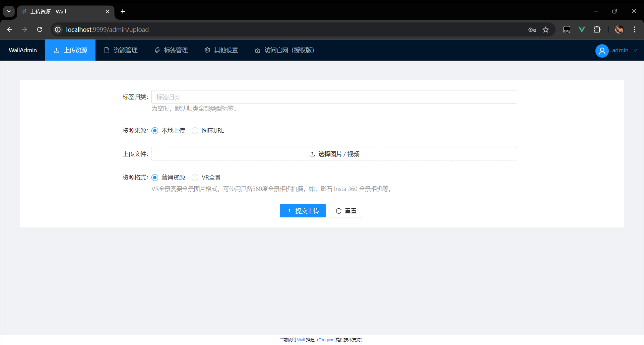Select the upload icon in 上传资源 nav

(x=56, y=50)
